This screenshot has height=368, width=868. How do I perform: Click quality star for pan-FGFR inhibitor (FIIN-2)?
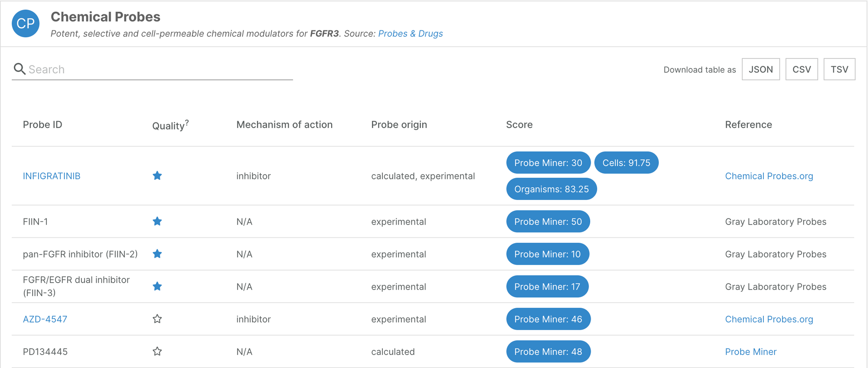pyautogui.click(x=157, y=254)
